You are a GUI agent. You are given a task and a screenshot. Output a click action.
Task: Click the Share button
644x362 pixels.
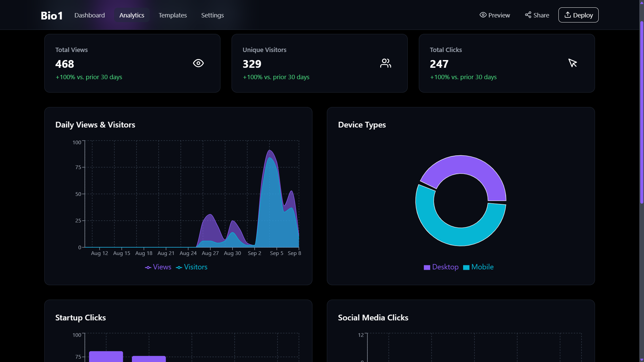[x=537, y=15]
